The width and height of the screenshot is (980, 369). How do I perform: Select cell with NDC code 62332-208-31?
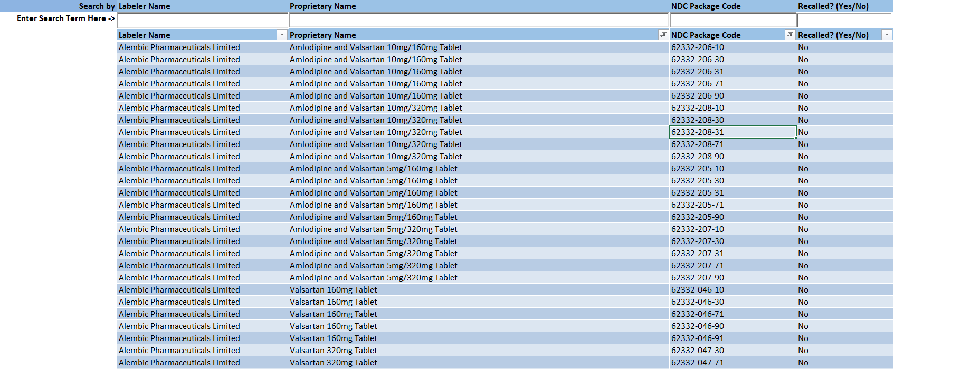(x=732, y=132)
